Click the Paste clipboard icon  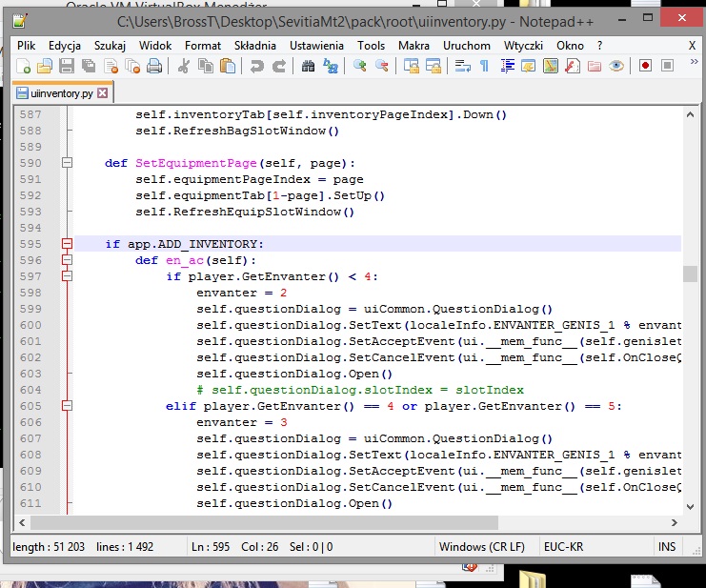[x=228, y=66]
